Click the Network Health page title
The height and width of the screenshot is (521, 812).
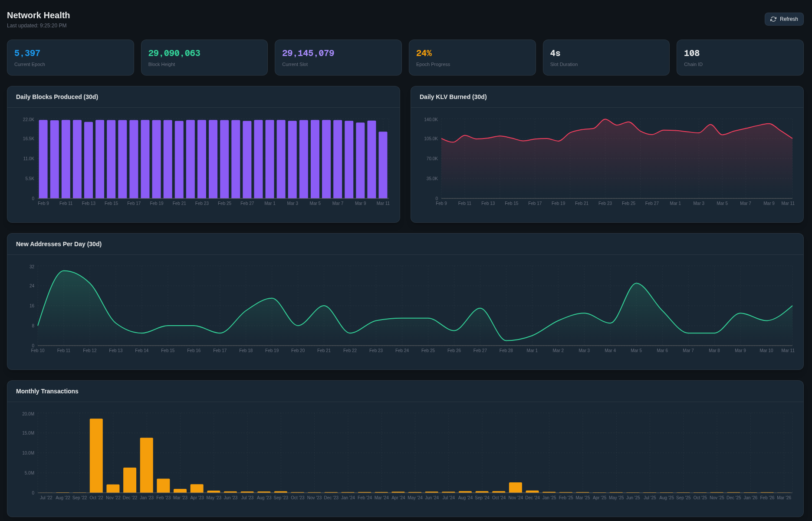pyautogui.click(x=38, y=15)
